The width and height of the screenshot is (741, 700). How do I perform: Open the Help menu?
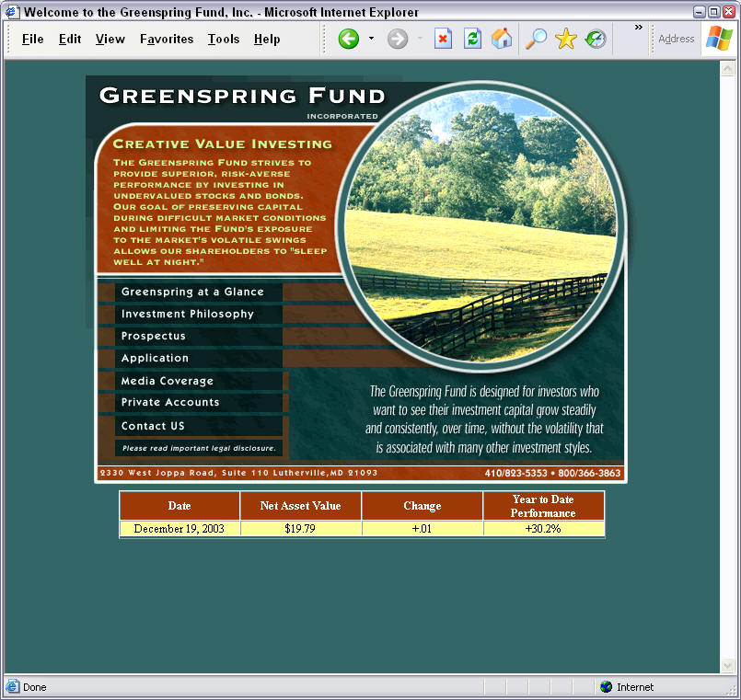pos(267,40)
